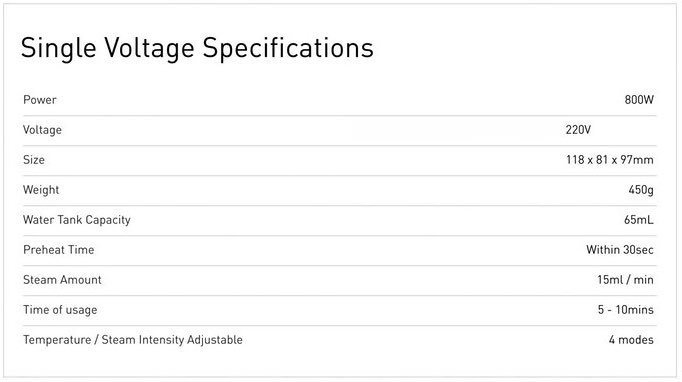Image resolution: width=682 pixels, height=382 pixels.
Task: Select the Power row label
Action: coord(40,100)
